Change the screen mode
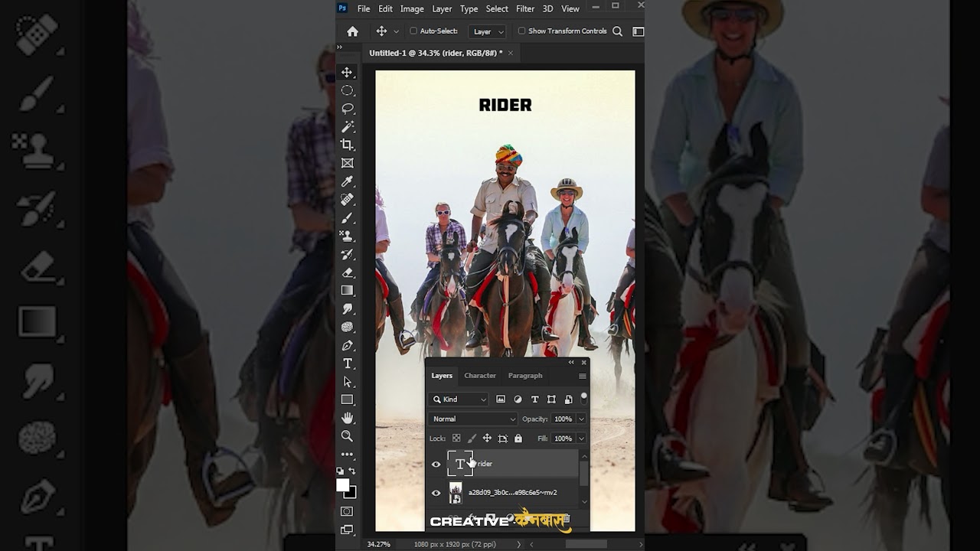The height and width of the screenshot is (551, 980). (x=347, y=529)
